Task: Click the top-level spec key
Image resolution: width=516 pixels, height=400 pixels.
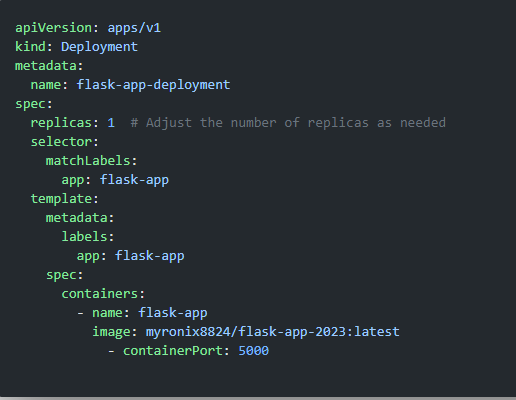Action: 30,104
